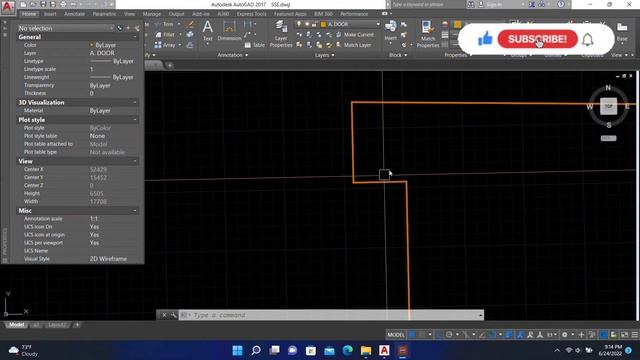Image resolution: width=640 pixels, height=360 pixels.
Task: Collapse the Plot style section
Action: (x=135, y=120)
